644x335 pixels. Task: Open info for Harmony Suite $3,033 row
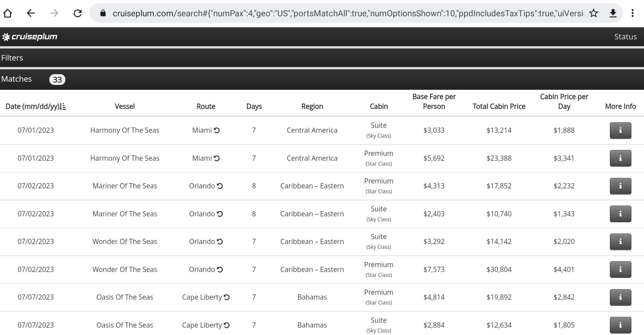(x=620, y=130)
